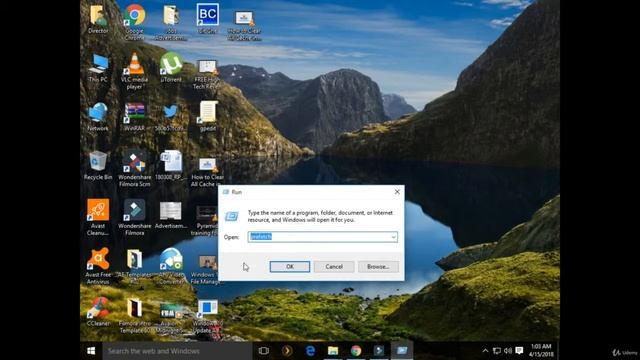Click OK in the Run dialog
The width and height of the screenshot is (640, 360).
(290, 267)
